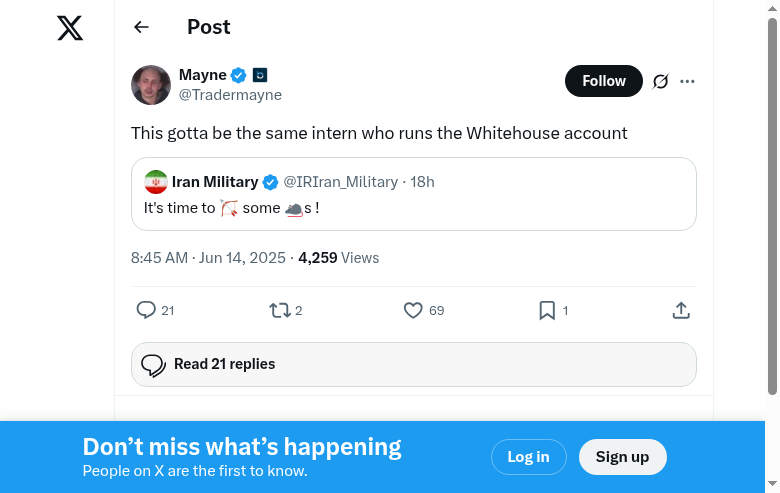780x493 pixels.
Task: Like the post with heart icon
Action: [x=413, y=310]
